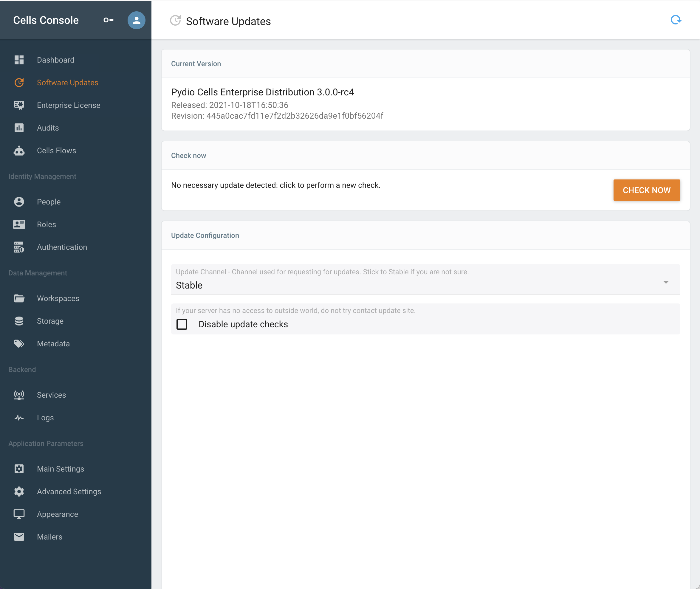The height and width of the screenshot is (589, 700).
Task: Click the Released date text
Action: pos(230,105)
